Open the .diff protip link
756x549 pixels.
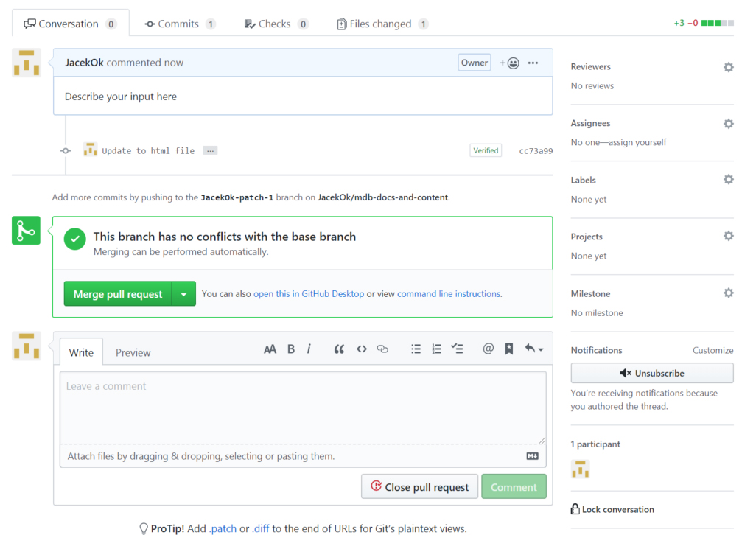(x=260, y=529)
